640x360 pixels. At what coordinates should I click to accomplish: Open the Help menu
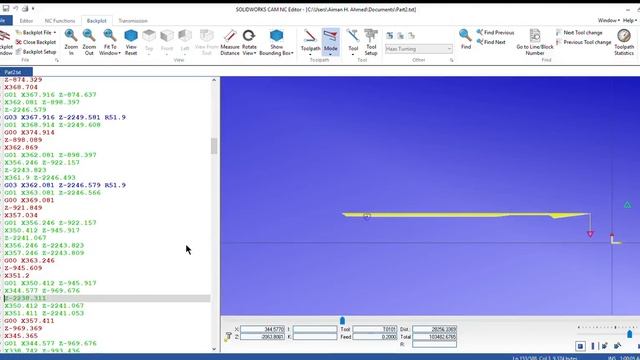click(630, 20)
